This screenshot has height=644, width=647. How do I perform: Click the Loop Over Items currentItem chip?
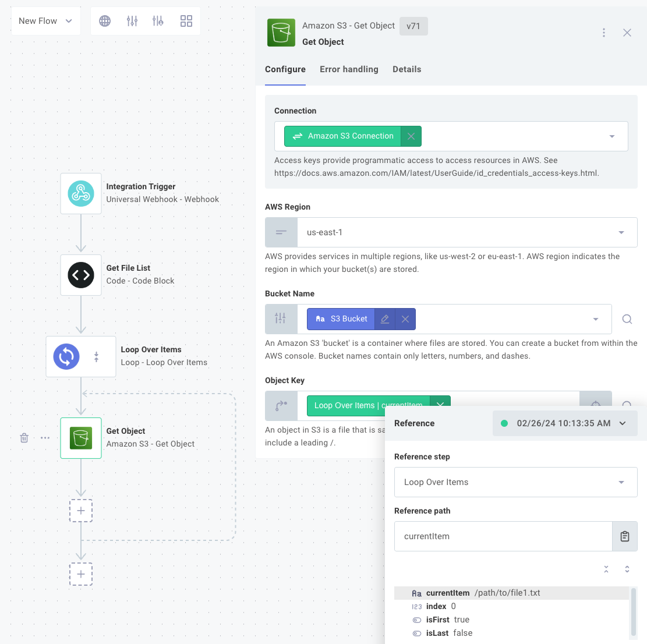(x=368, y=405)
